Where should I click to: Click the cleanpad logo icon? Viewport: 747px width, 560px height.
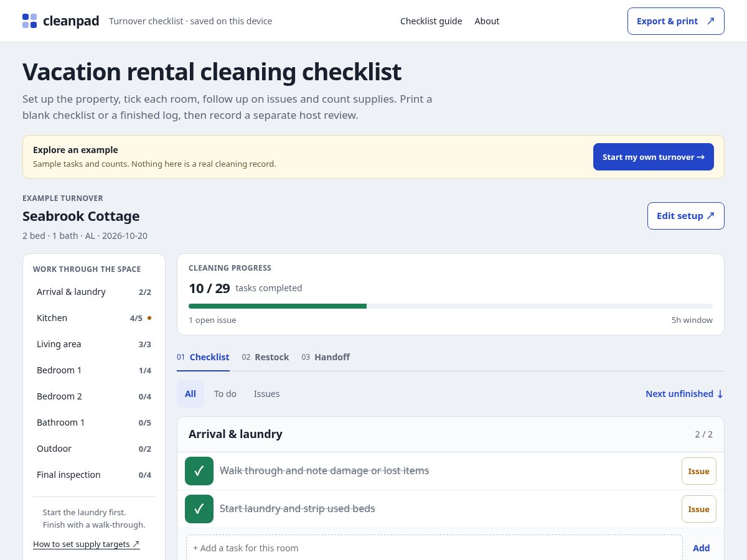click(29, 21)
